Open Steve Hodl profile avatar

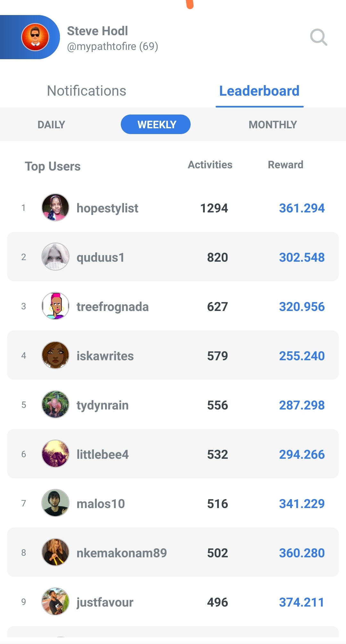pos(35,37)
